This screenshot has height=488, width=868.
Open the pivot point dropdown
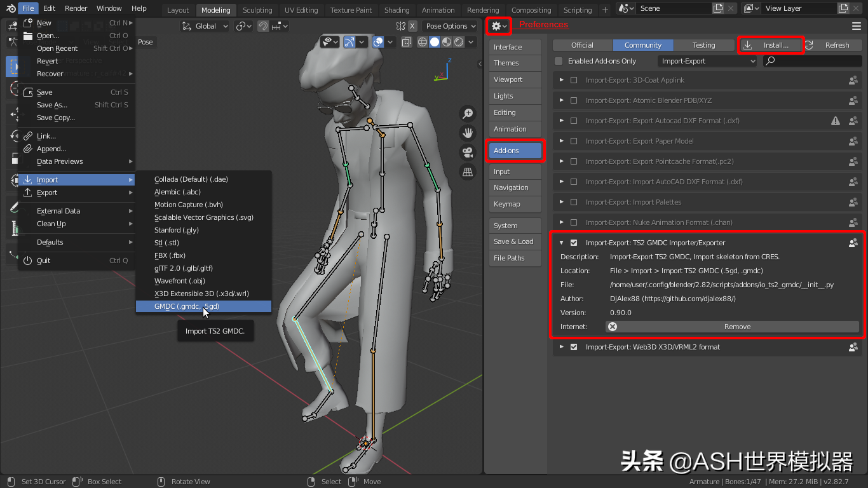click(244, 26)
